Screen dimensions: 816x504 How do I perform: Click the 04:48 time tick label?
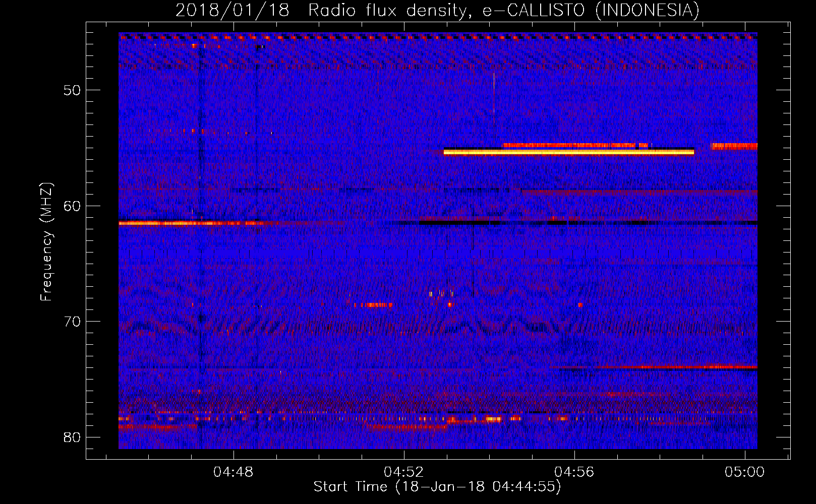click(233, 472)
